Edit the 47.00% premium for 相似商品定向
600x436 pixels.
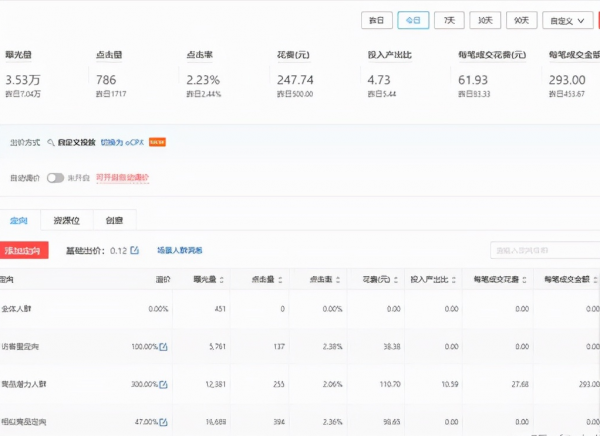[163, 422]
